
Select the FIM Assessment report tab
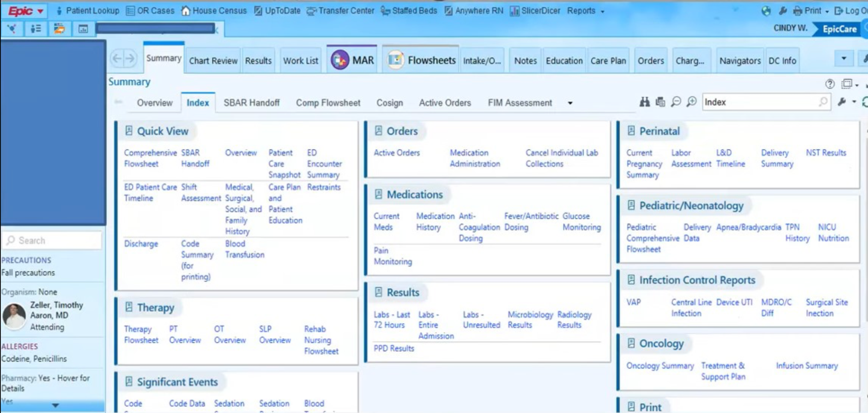pyautogui.click(x=520, y=103)
